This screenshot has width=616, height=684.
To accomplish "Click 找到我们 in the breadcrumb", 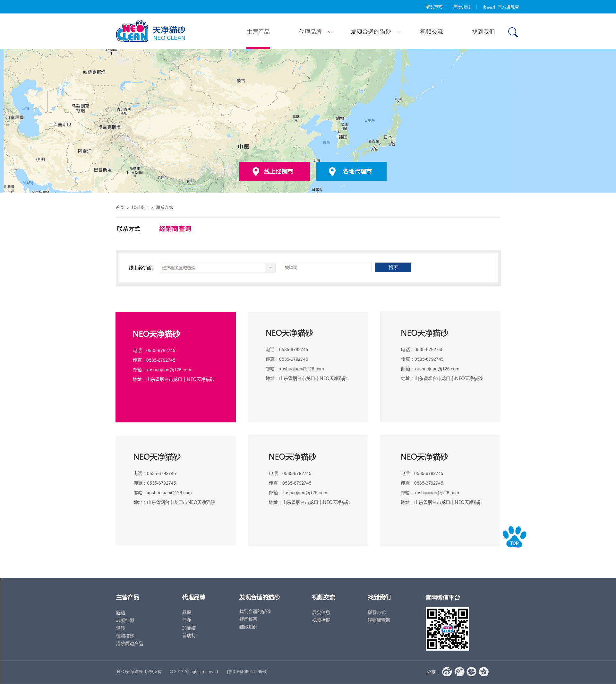I will tap(140, 208).
